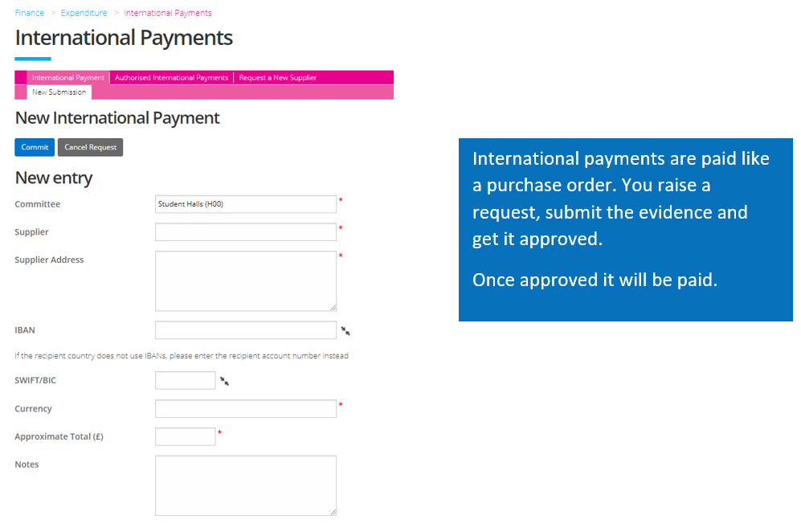Click inside the Supplier field
801x532 pixels.
[x=245, y=231]
